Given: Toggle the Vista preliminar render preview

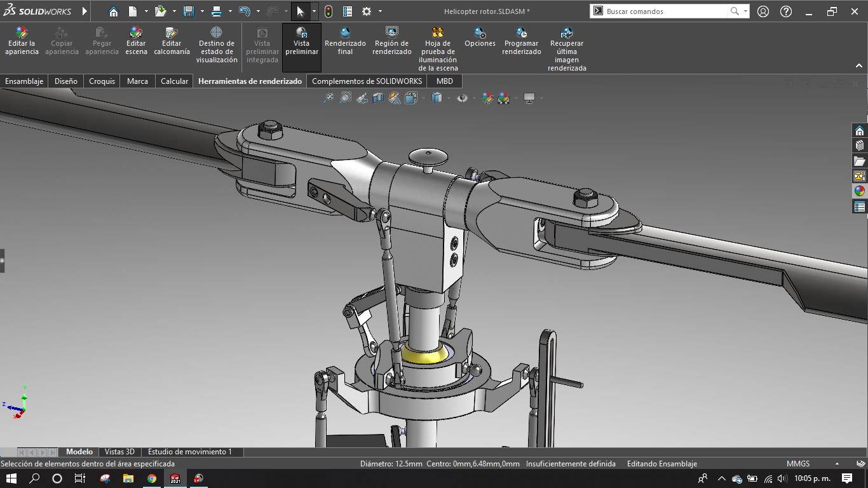Looking at the screenshot, I should tap(302, 41).
